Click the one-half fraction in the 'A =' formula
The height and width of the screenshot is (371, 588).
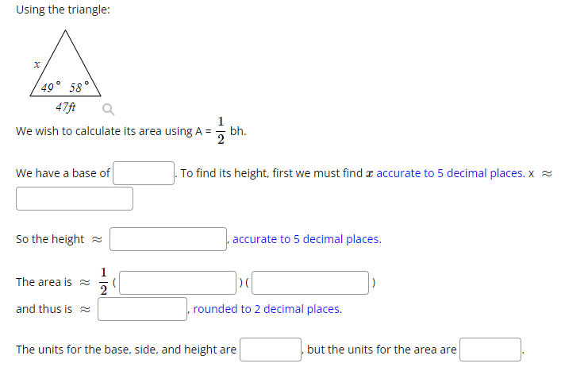[x=221, y=130]
